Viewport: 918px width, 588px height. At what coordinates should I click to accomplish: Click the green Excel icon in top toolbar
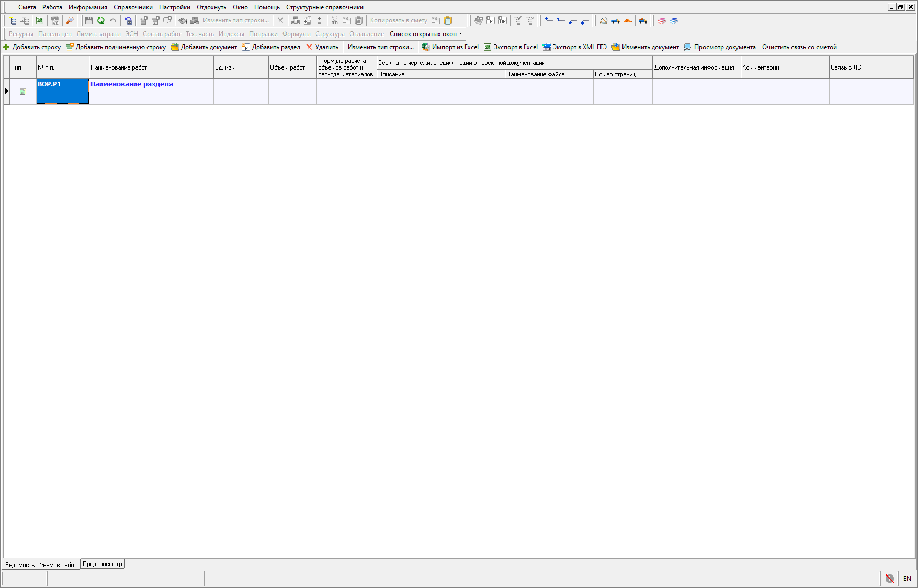click(40, 20)
